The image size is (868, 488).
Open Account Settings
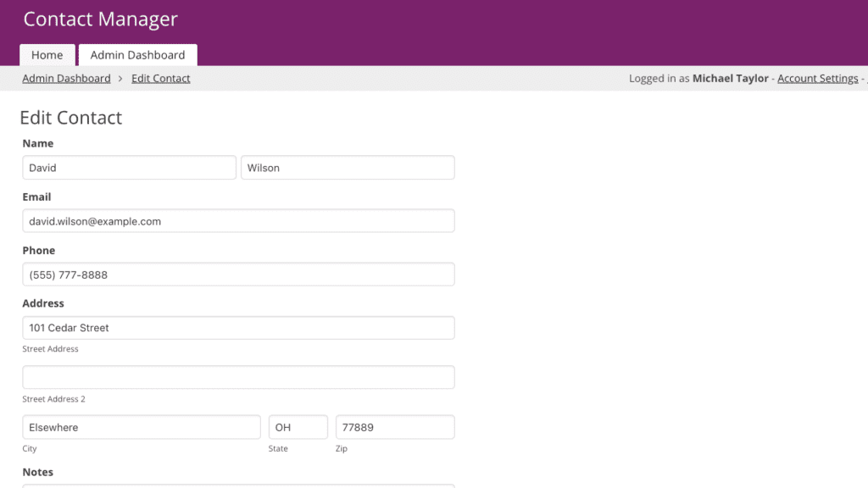817,78
